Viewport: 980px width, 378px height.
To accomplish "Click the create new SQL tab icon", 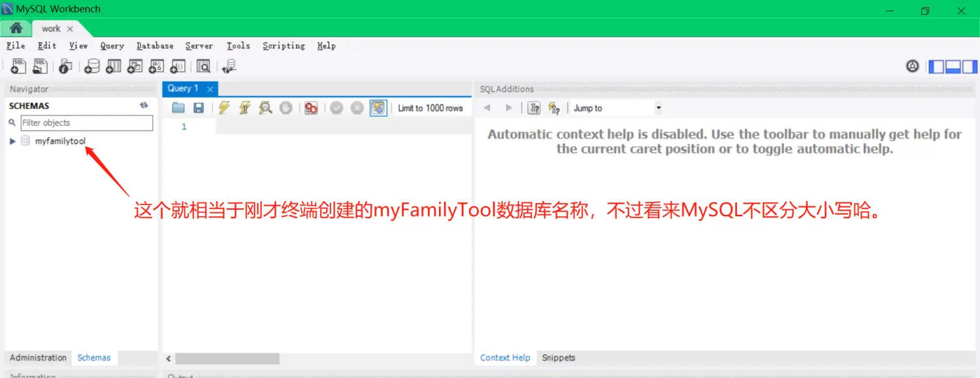I will [18, 66].
